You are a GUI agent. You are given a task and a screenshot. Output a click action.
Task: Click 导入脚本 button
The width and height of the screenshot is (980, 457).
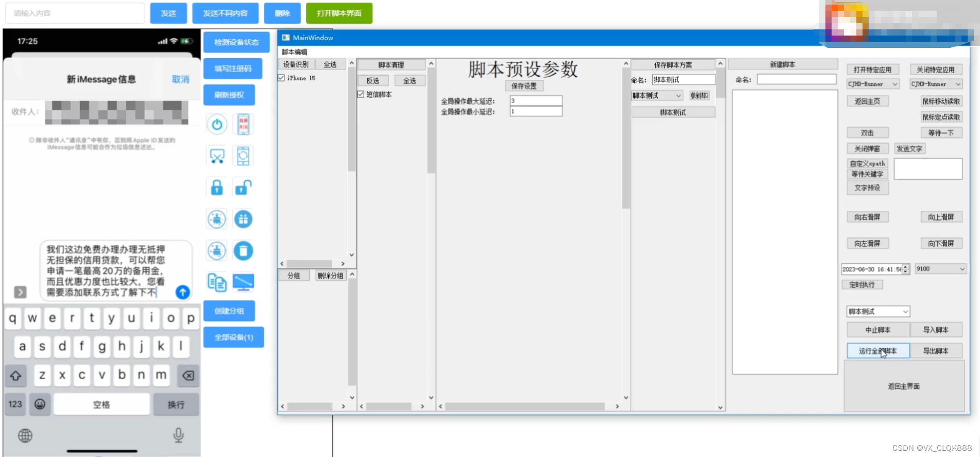click(x=936, y=330)
